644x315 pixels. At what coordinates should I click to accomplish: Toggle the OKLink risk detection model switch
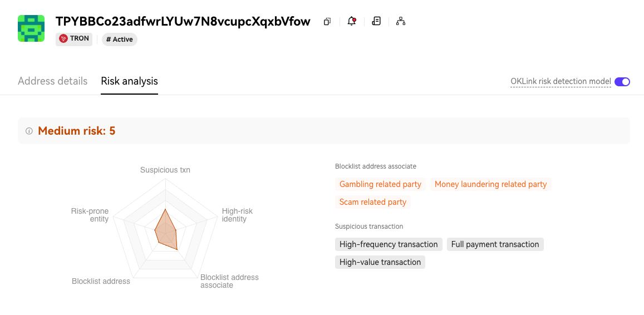click(622, 82)
